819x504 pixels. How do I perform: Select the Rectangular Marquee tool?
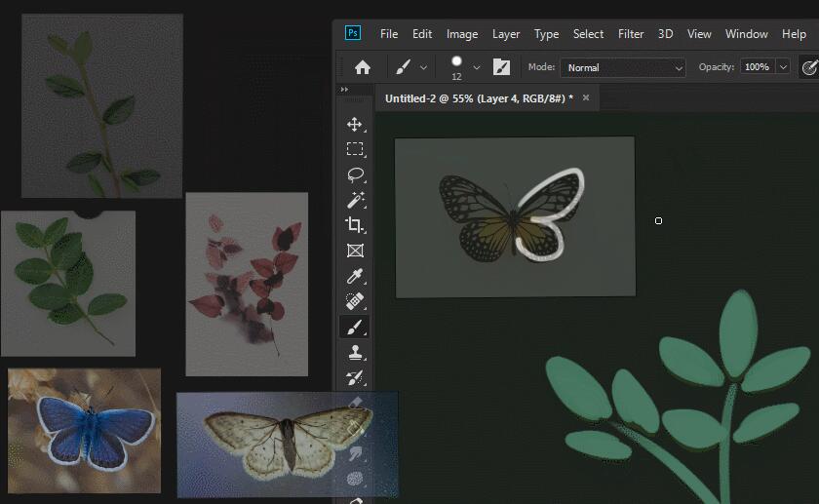click(x=355, y=149)
